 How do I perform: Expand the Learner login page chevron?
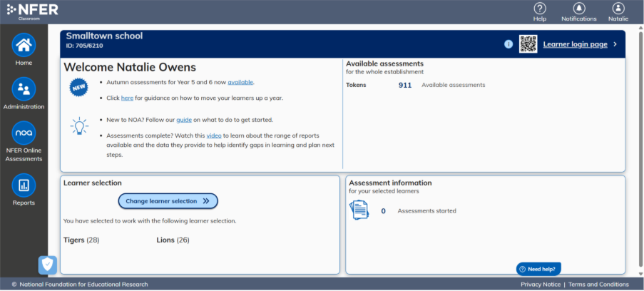pyautogui.click(x=615, y=44)
